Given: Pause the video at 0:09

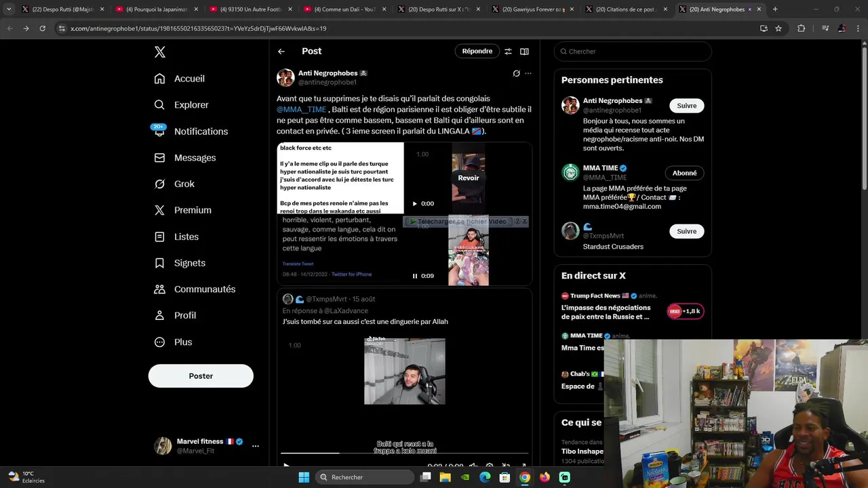Looking at the screenshot, I should pyautogui.click(x=415, y=276).
